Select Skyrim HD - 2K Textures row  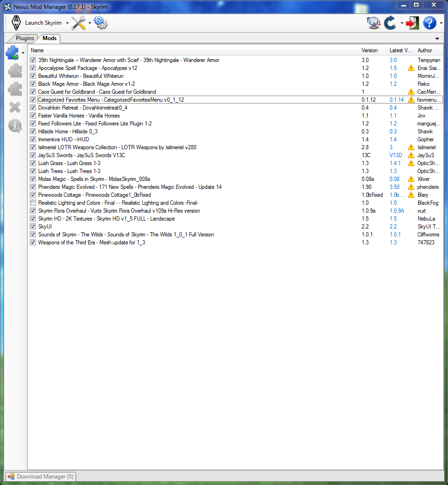click(x=235, y=219)
